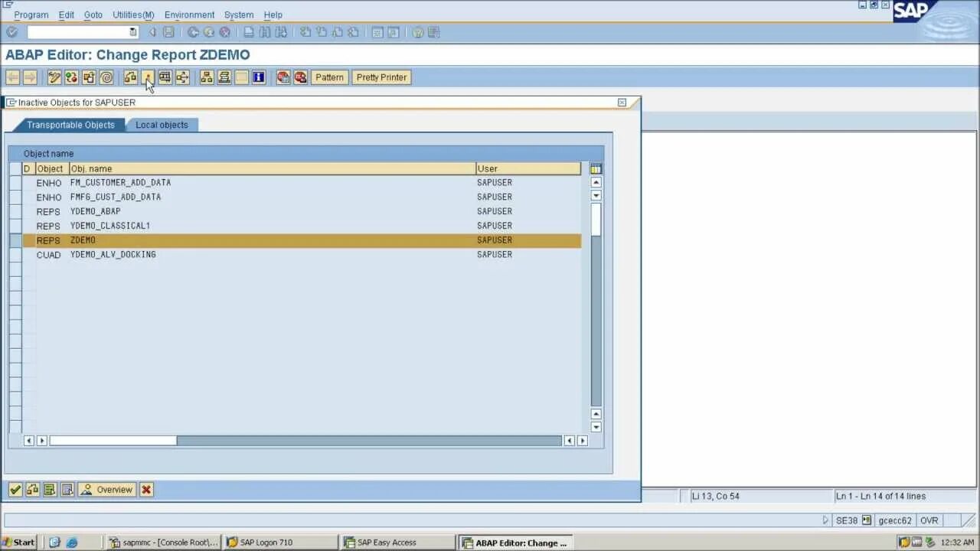The height and width of the screenshot is (551, 980).
Task: Click the Customize Local Layout icon
Action: point(434,32)
